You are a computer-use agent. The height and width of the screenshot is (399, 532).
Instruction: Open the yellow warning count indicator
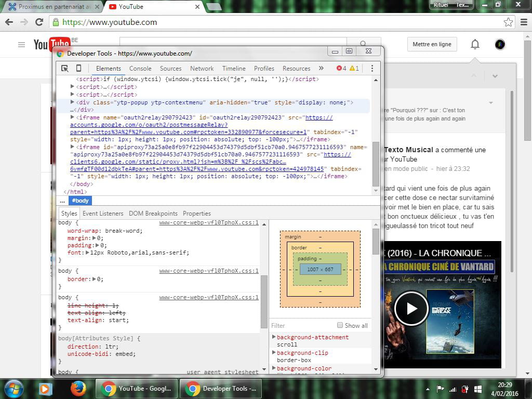click(x=354, y=68)
